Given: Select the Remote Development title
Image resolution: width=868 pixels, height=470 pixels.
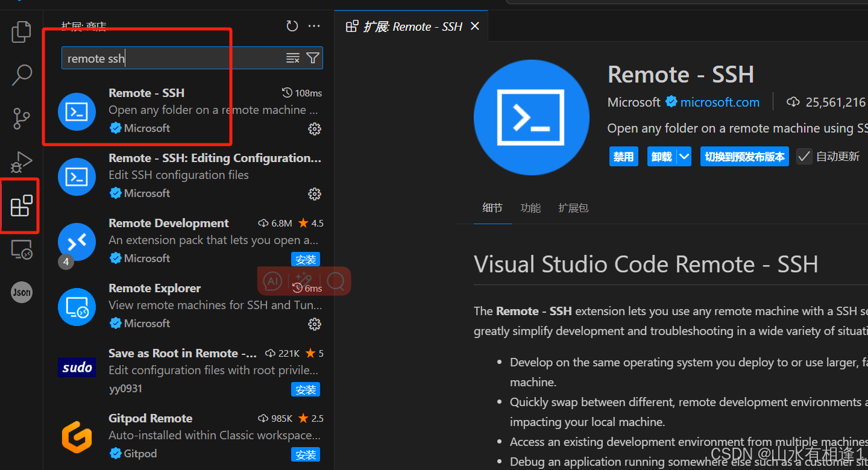Looking at the screenshot, I should [x=169, y=223].
